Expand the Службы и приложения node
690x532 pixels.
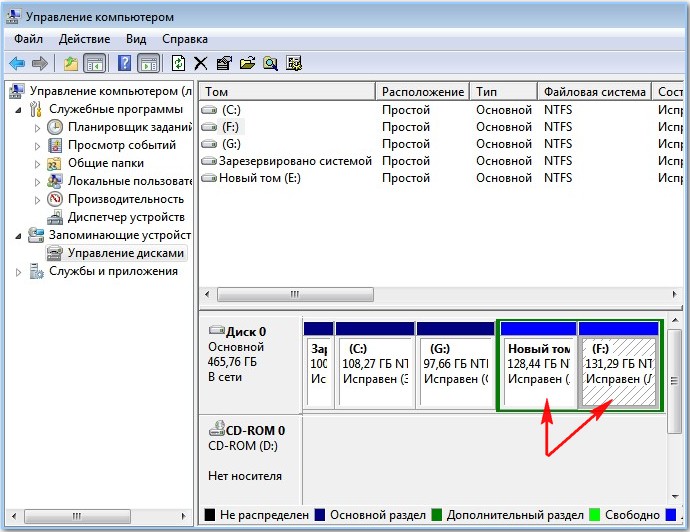click(21, 272)
